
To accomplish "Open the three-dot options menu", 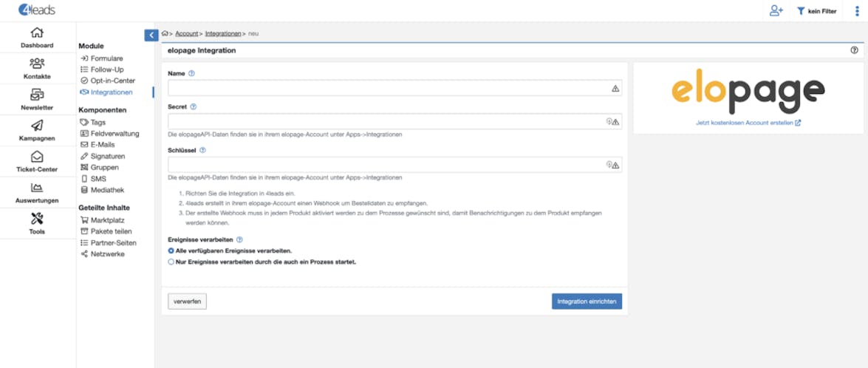I will click(858, 11).
